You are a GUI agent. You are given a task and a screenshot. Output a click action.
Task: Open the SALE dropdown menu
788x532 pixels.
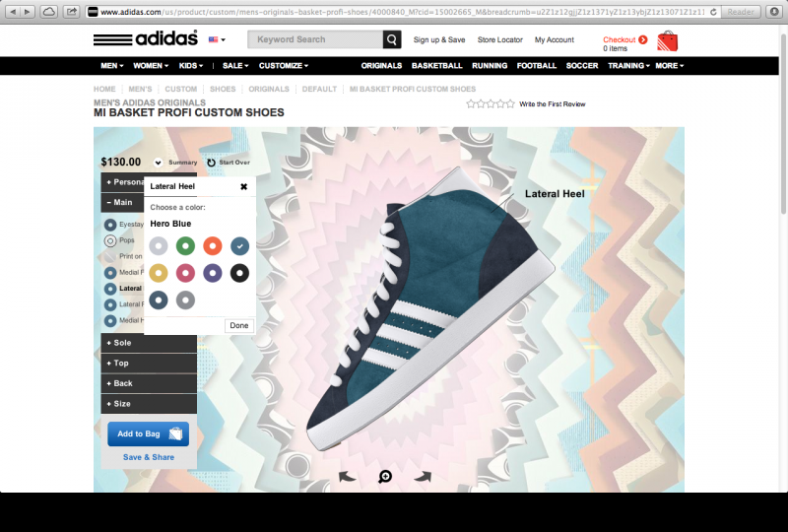tap(235, 65)
